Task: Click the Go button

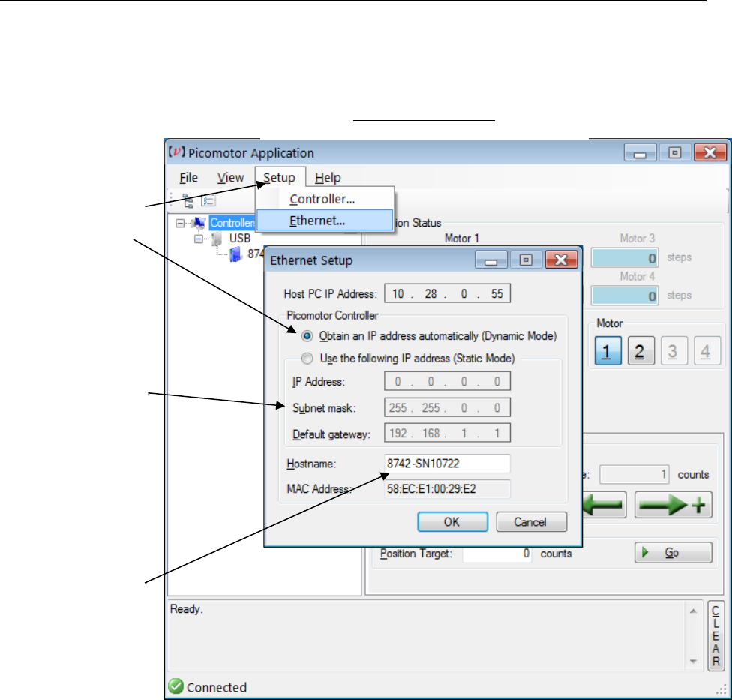Action: [673, 552]
